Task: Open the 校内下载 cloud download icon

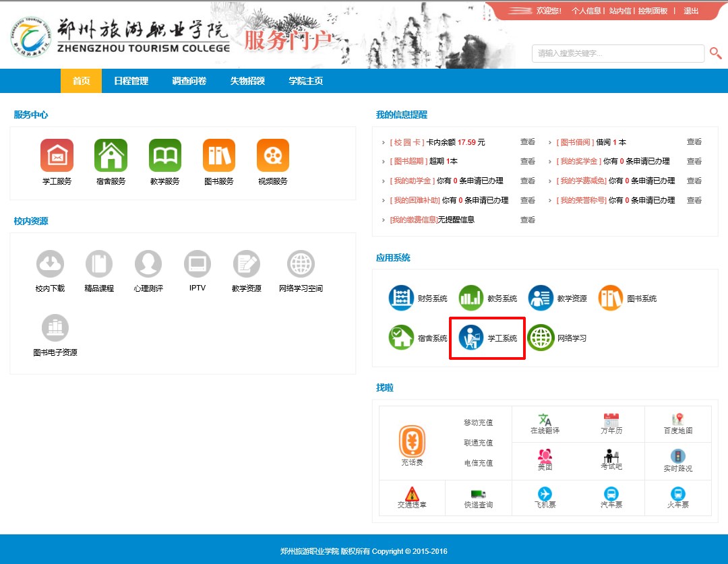Action: [x=50, y=263]
